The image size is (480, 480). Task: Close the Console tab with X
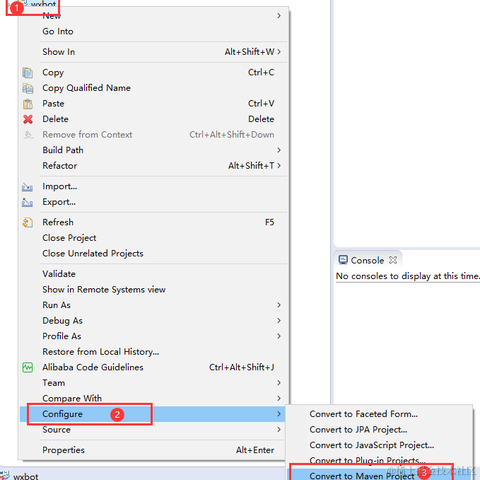393,260
